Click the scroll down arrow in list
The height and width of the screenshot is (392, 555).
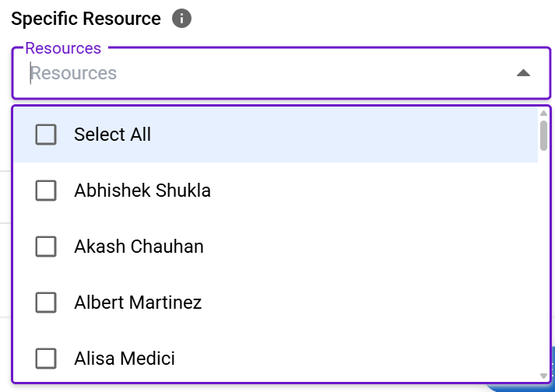point(543,376)
